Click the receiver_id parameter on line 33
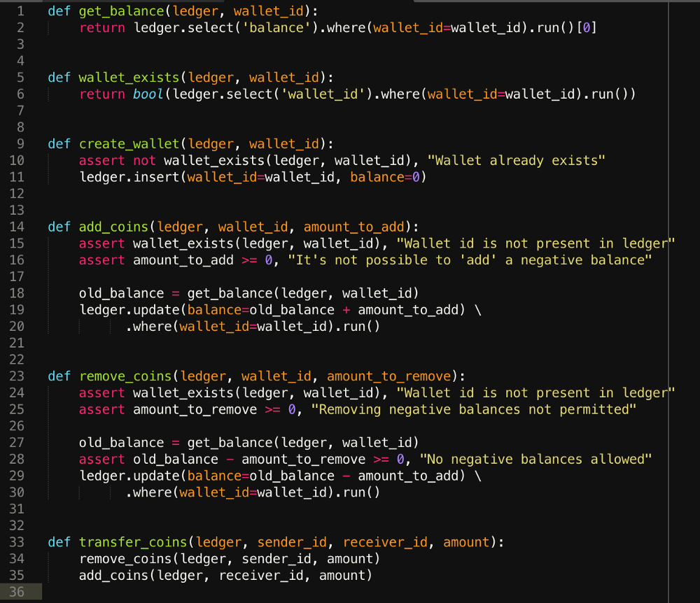Viewport: 700px width, 603px height. click(x=385, y=542)
